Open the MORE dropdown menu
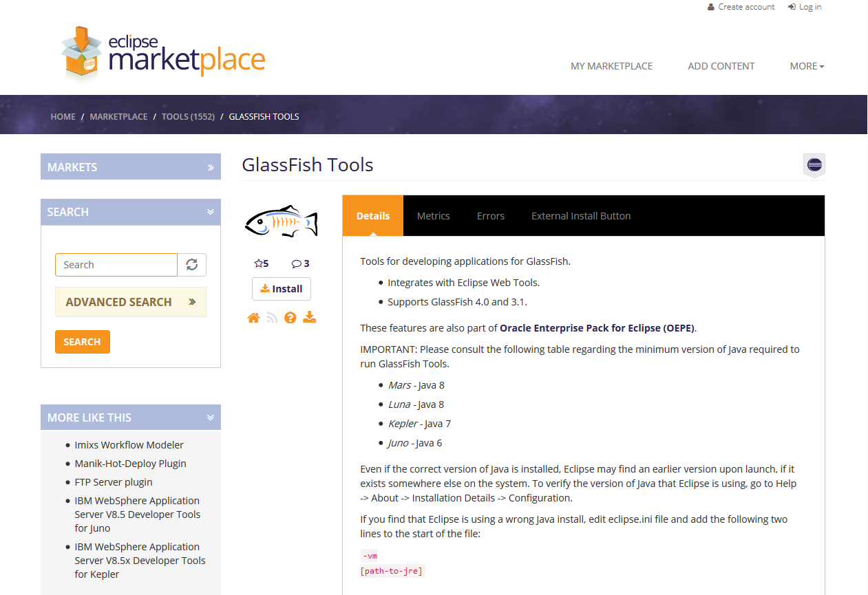 pyautogui.click(x=807, y=66)
